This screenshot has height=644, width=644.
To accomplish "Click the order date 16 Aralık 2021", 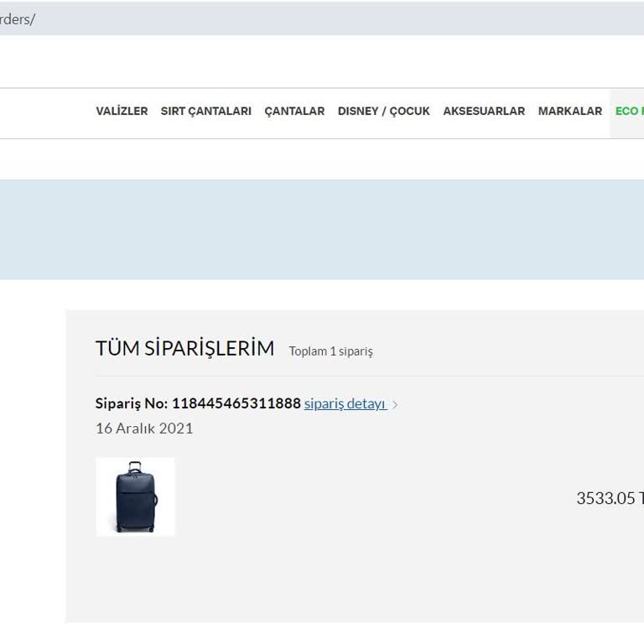I will (144, 428).
